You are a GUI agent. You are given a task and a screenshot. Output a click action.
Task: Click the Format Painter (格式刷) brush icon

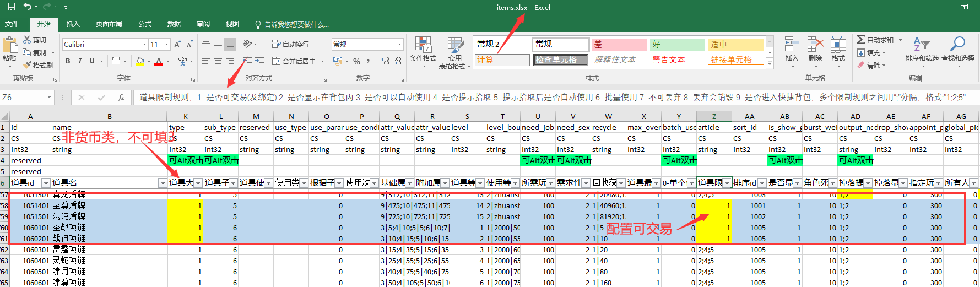27,65
